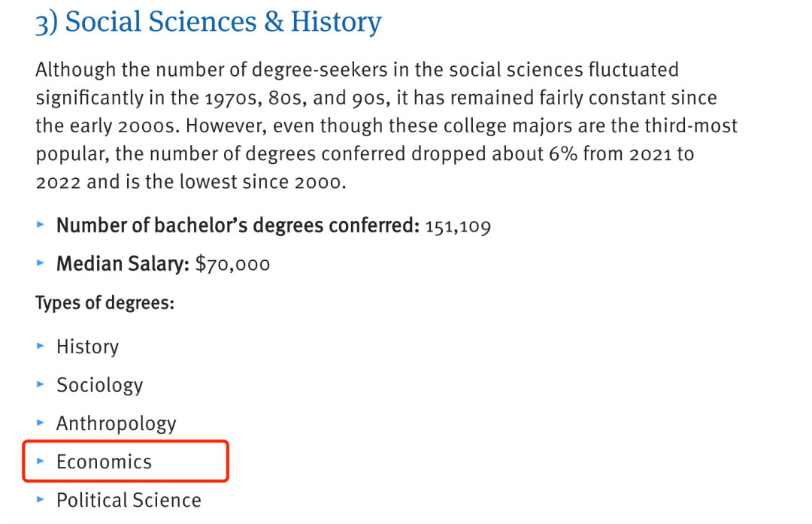Select the Sociology degree item
This screenshot has height=524, width=812.
99,385
